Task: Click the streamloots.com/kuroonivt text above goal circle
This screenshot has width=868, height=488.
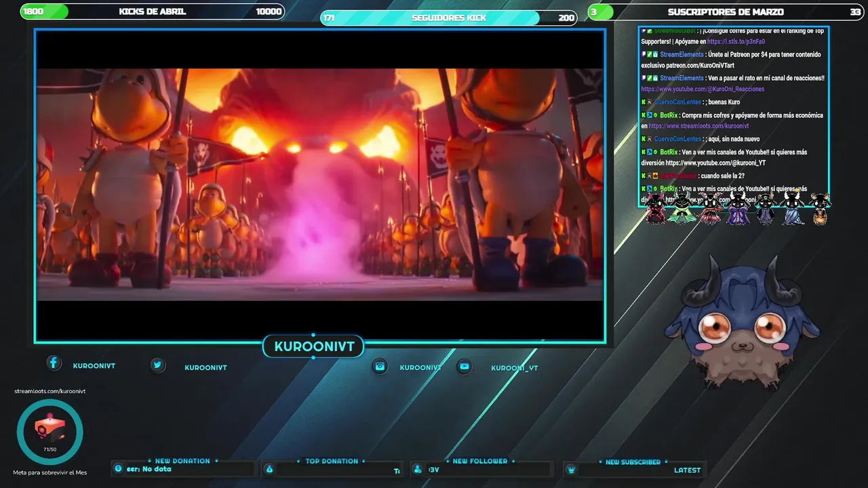Action: (50, 391)
